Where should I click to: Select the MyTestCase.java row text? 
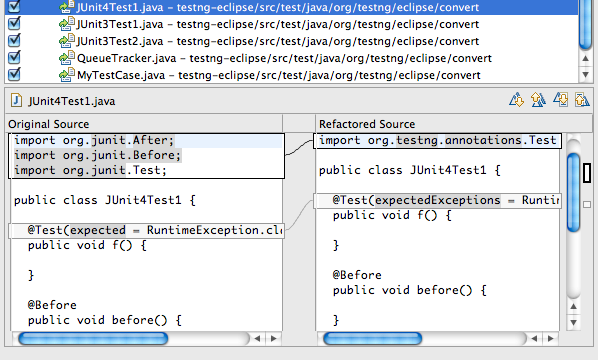point(278,75)
